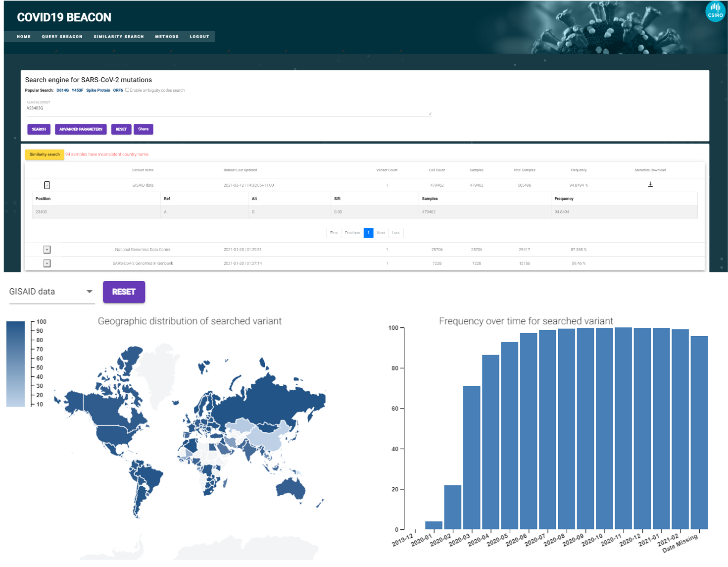Click Logout in the top menu
Viewport: 728px width, 567px height.
(x=199, y=37)
